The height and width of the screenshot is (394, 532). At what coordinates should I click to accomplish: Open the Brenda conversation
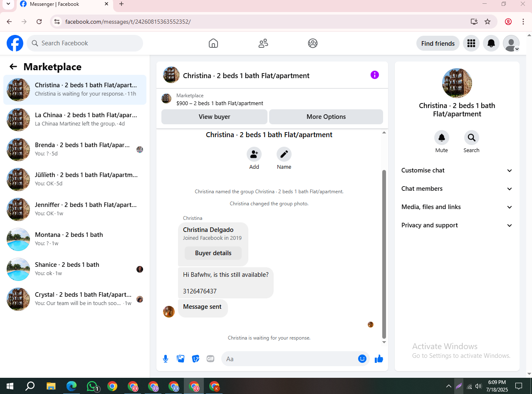pos(75,149)
